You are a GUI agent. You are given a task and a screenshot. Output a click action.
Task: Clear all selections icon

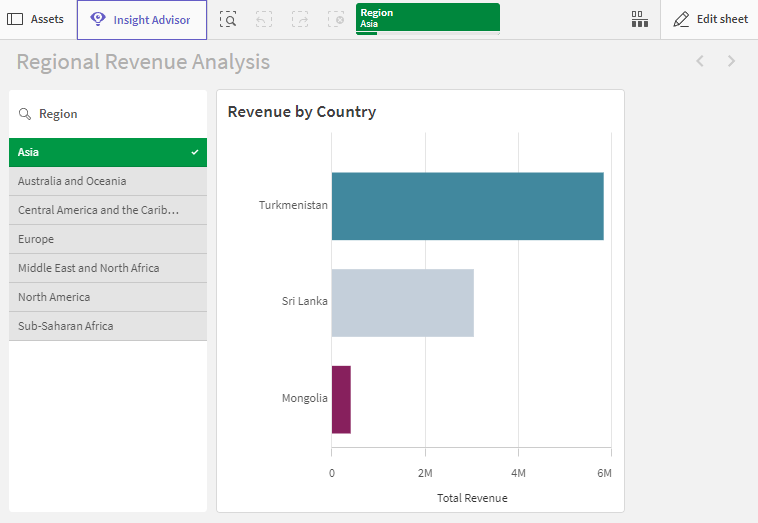pos(336,19)
